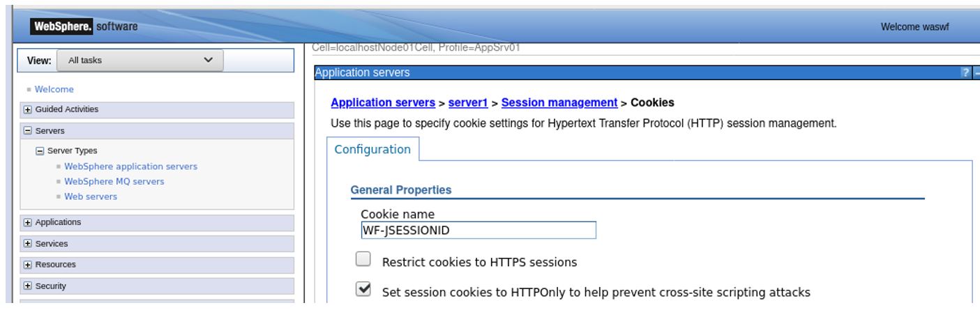This screenshot has width=980, height=310.
Task: Expand the Resources section
Action: tap(28, 265)
